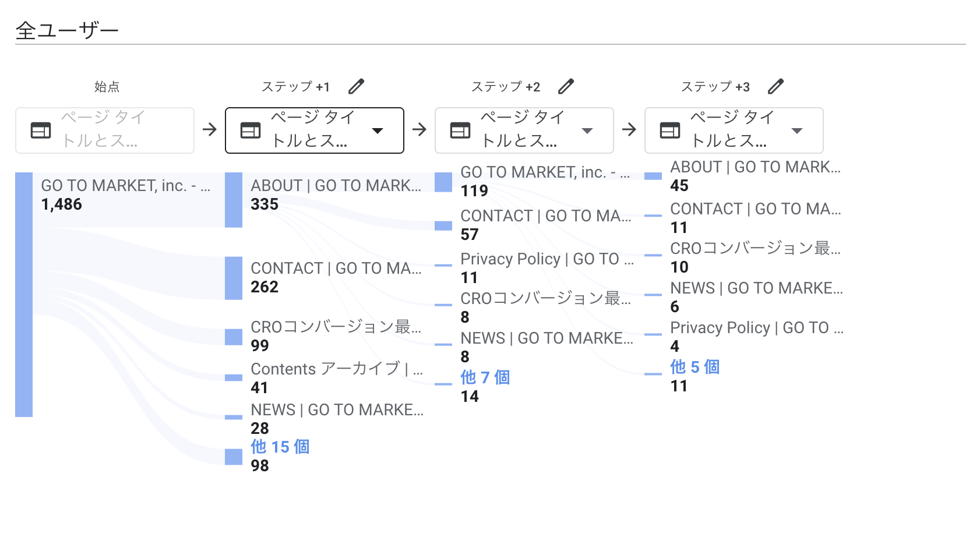Click the starting node bar with 1,486
Image resolution: width=980 pixels, height=537 pixels.
tap(24, 294)
